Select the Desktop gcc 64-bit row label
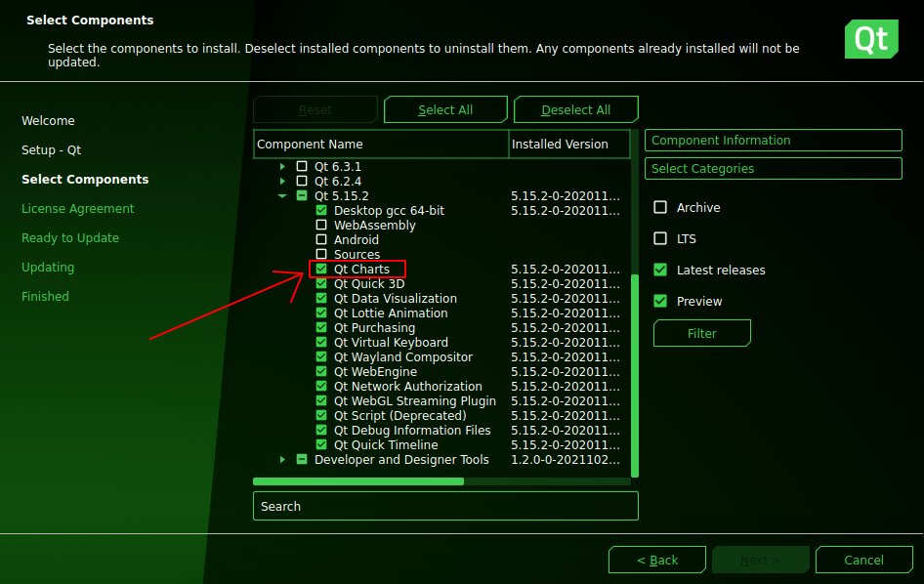Image resolution: width=924 pixels, height=584 pixels. pos(389,211)
